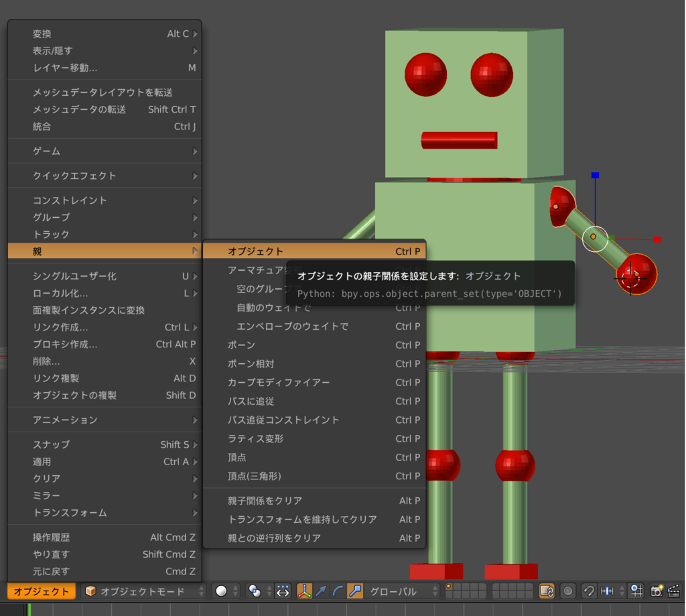686x616 pixels.
Task: Open the snap element increment icon
Action: click(611, 591)
